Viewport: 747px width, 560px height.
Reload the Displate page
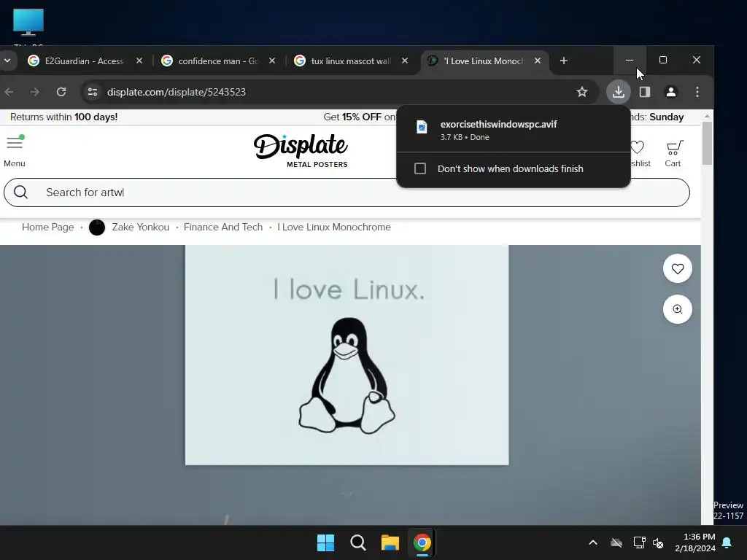61,92
